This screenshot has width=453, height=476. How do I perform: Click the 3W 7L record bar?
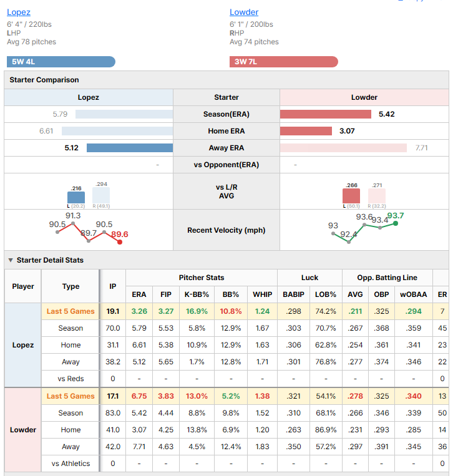(283, 62)
